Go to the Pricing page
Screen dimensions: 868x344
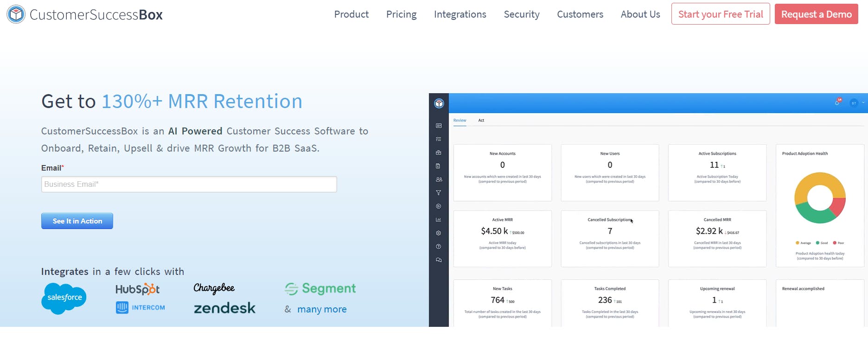tap(402, 14)
